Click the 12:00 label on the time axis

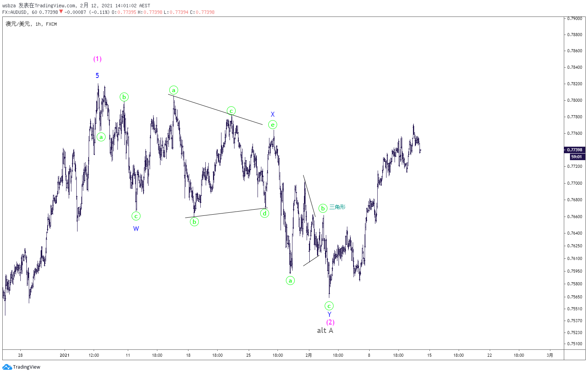click(x=94, y=355)
